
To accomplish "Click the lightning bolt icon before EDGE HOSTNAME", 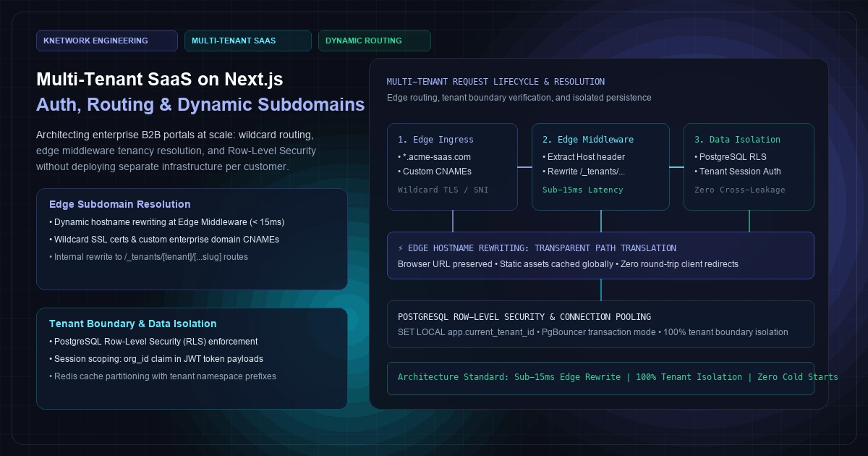I will 401,248.
